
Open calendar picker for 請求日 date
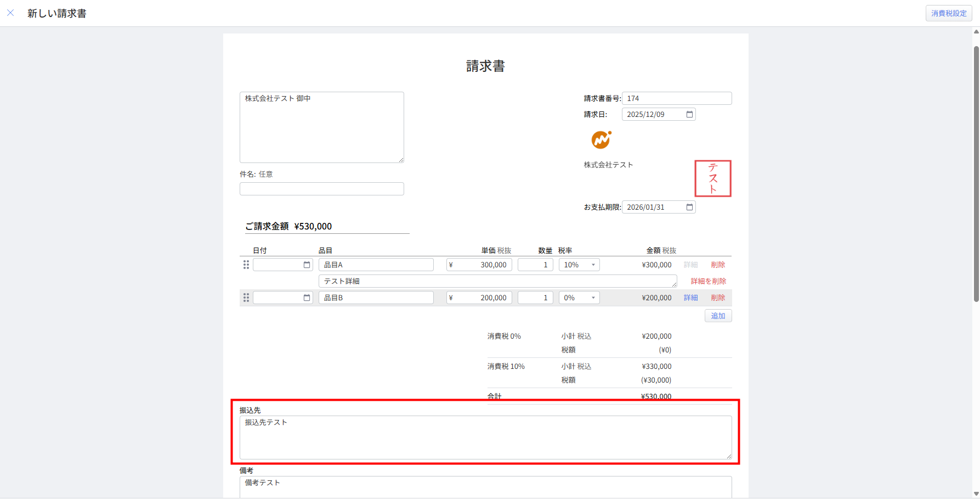click(689, 114)
